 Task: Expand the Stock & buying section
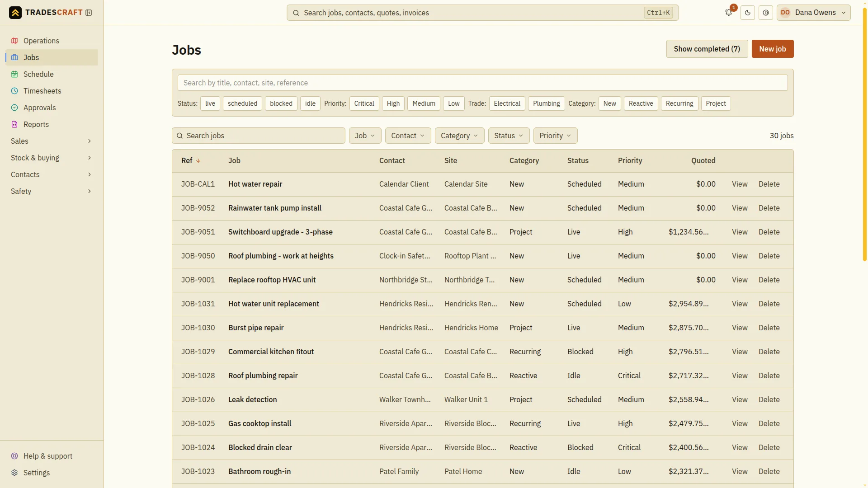(x=52, y=158)
